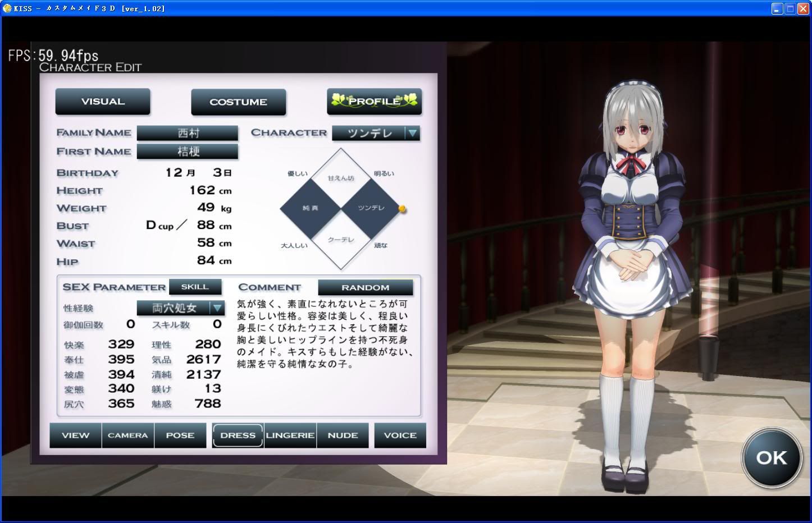This screenshot has height=523, width=812.
Task: Click the orange personality marker dot
Action: pyautogui.click(x=402, y=209)
